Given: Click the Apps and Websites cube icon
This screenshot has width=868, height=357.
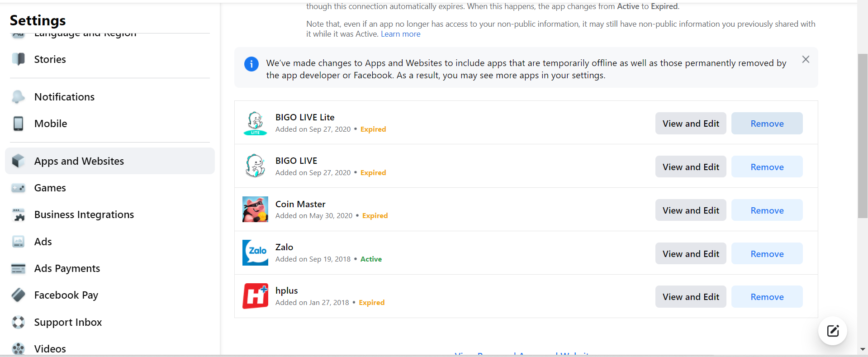Looking at the screenshot, I should click(19, 161).
